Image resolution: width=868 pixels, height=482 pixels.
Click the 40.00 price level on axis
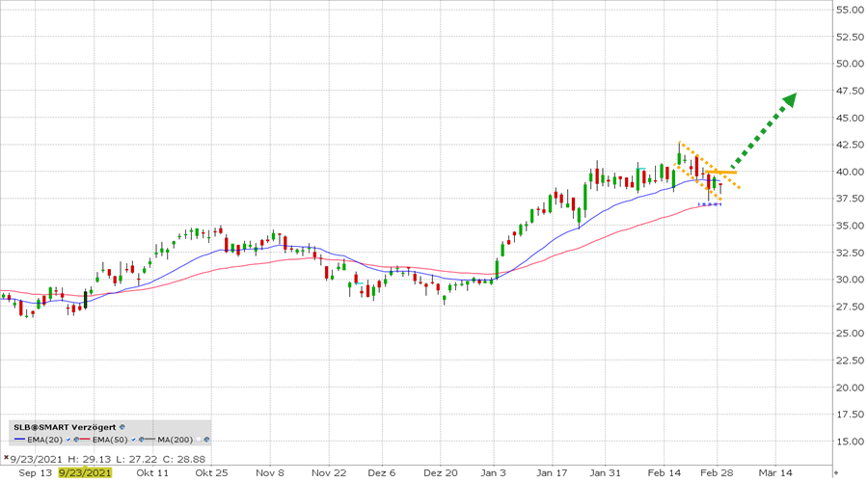[850, 172]
